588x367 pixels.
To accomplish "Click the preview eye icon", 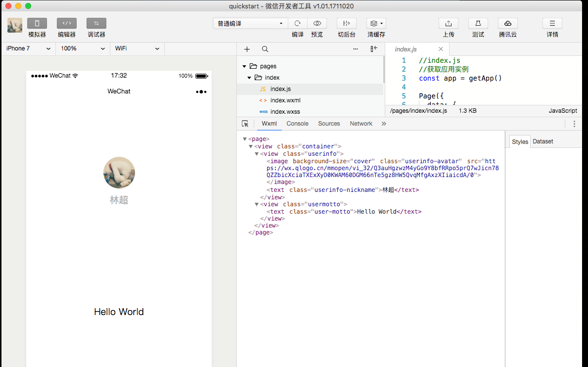I will point(317,23).
